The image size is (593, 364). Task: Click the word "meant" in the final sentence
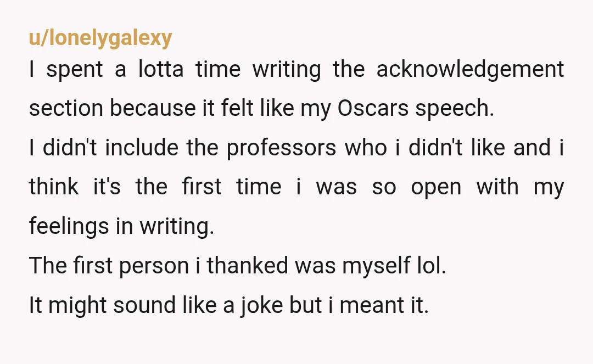pyautogui.click(x=372, y=305)
